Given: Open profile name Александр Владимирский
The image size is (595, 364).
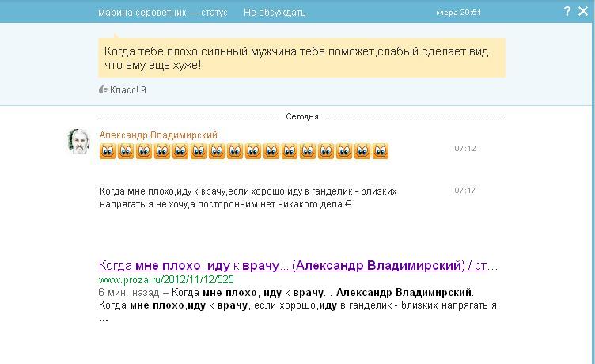Looking at the screenshot, I should click(158, 135).
